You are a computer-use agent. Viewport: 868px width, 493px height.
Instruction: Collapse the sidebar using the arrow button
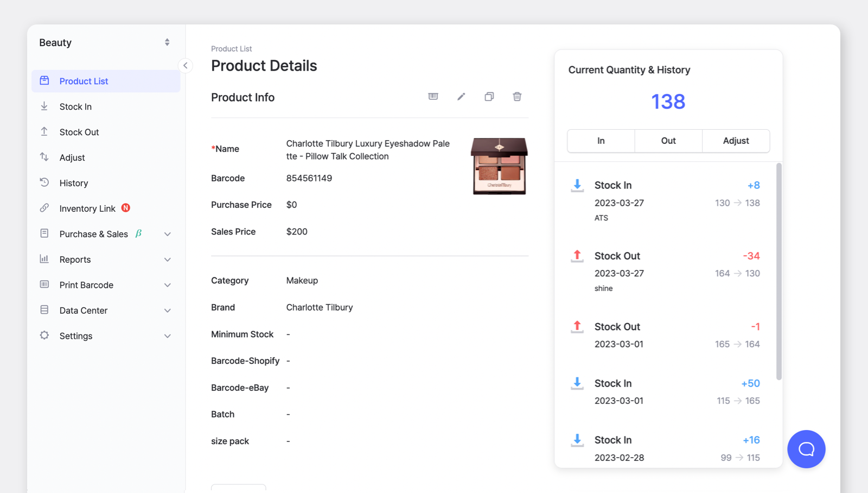186,65
